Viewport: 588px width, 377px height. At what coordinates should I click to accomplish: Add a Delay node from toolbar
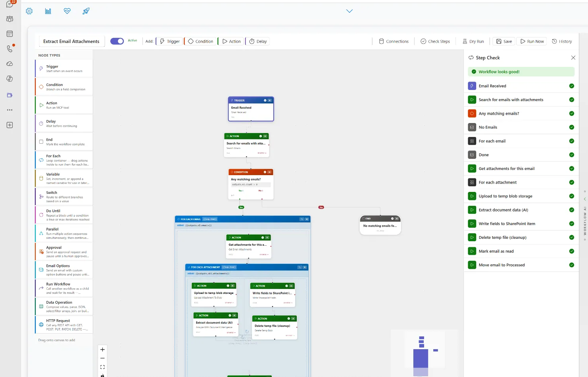click(258, 41)
